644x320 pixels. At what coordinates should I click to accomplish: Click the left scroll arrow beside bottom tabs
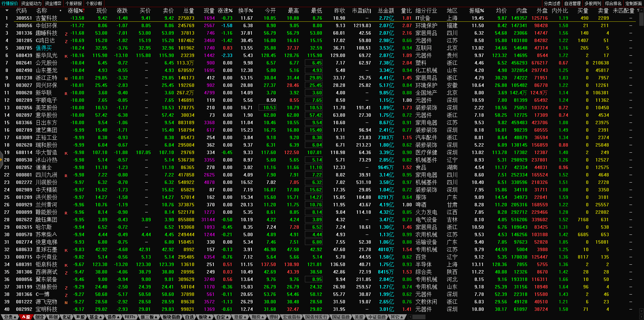[x=410, y=317]
